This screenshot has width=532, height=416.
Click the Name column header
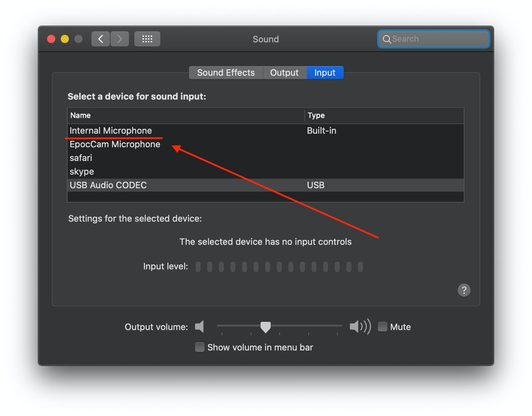(186, 116)
